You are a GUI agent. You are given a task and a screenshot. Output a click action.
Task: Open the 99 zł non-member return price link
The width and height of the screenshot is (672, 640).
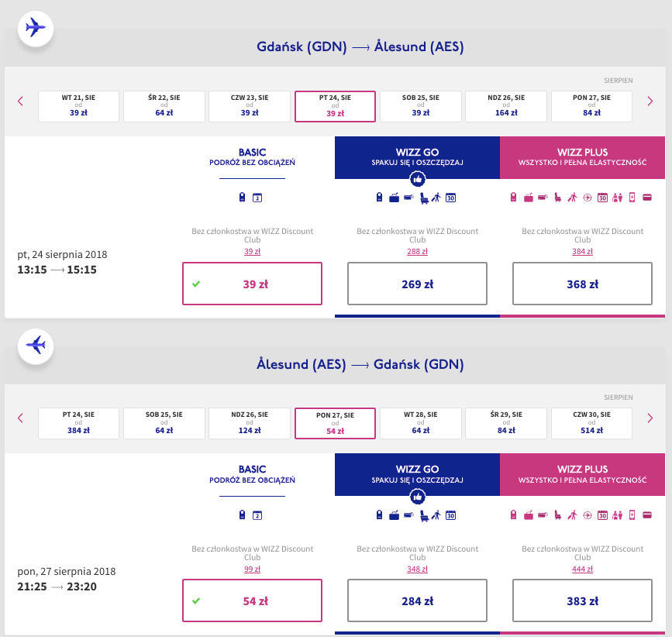pyautogui.click(x=252, y=569)
